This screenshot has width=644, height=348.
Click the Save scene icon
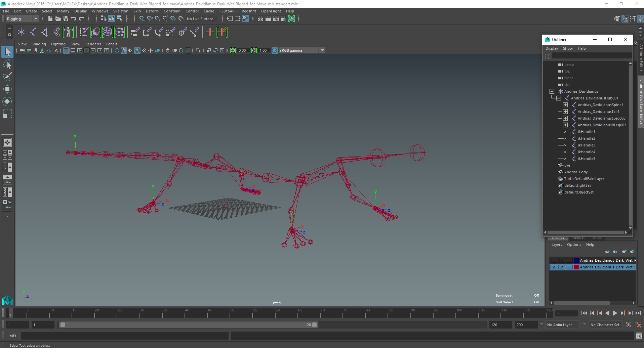[66, 19]
